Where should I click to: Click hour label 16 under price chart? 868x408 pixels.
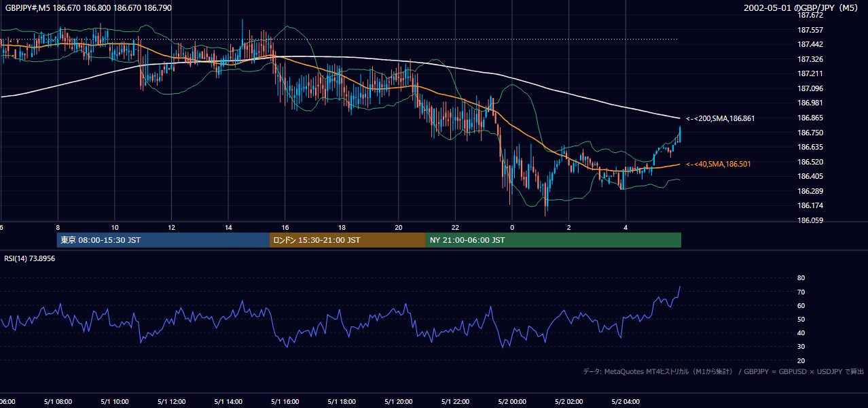pyautogui.click(x=285, y=227)
